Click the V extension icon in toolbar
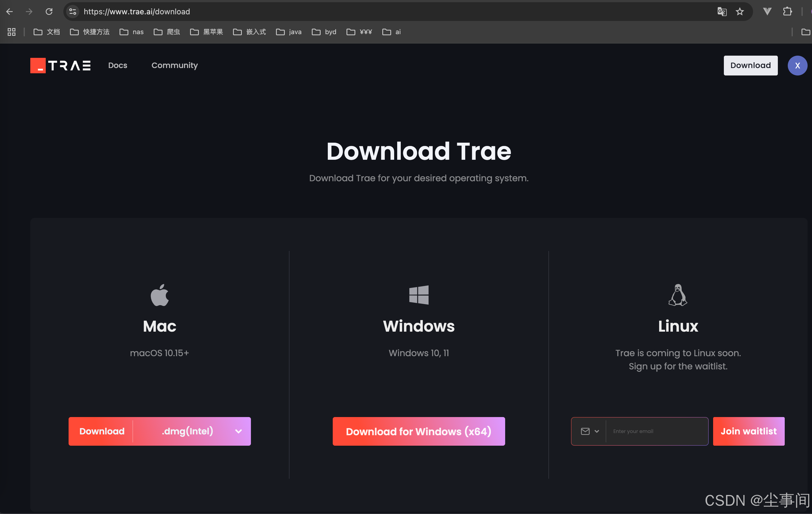This screenshot has height=514, width=812. click(x=767, y=12)
